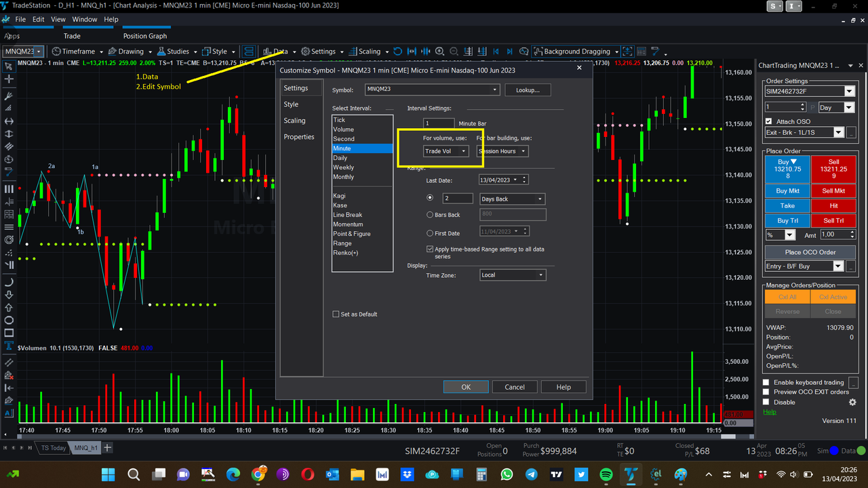The height and width of the screenshot is (488, 868).
Task: Open the Window menu
Action: (x=85, y=20)
